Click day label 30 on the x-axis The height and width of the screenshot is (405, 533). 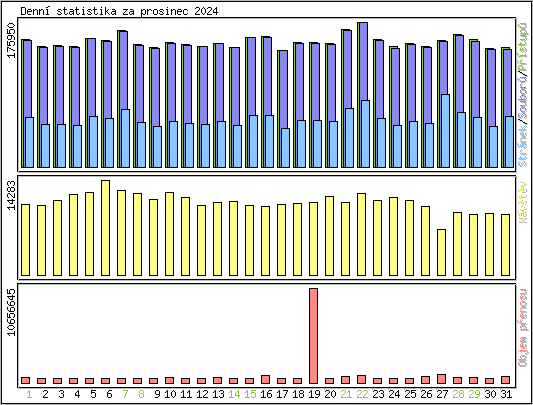[490, 394]
